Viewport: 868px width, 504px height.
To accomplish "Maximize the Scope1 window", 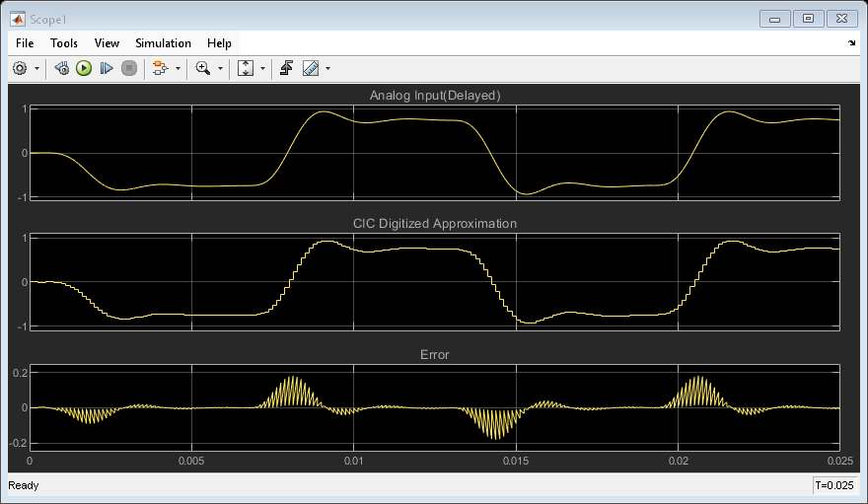I will pos(808,19).
